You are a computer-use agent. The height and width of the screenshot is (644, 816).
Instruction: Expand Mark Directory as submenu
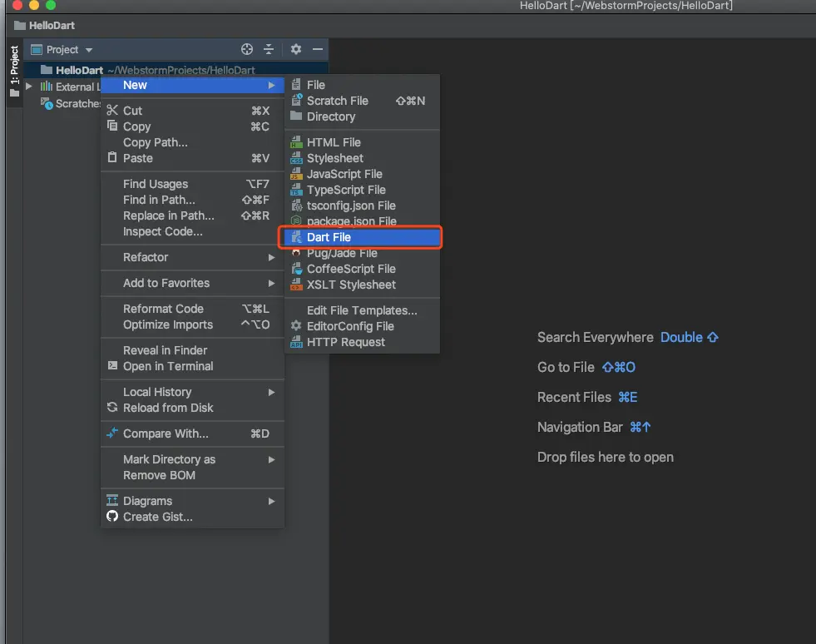tap(192, 459)
